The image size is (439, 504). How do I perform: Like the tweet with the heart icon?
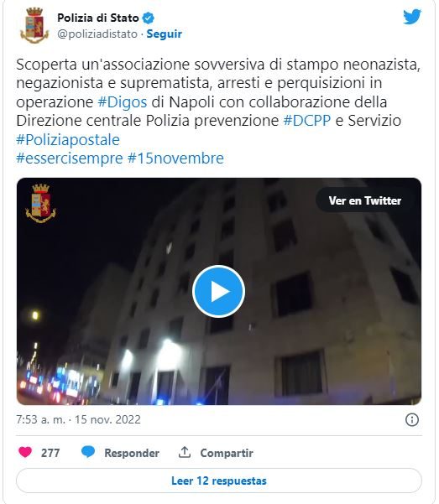[25, 452]
